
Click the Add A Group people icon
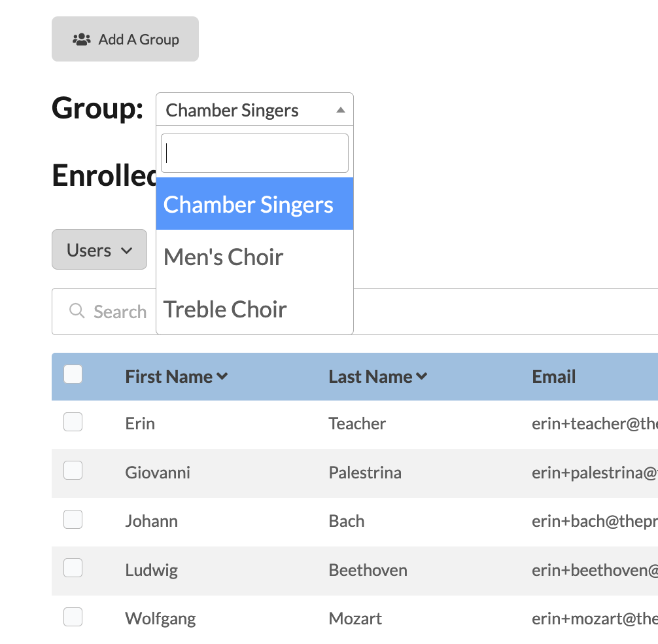click(x=82, y=39)
